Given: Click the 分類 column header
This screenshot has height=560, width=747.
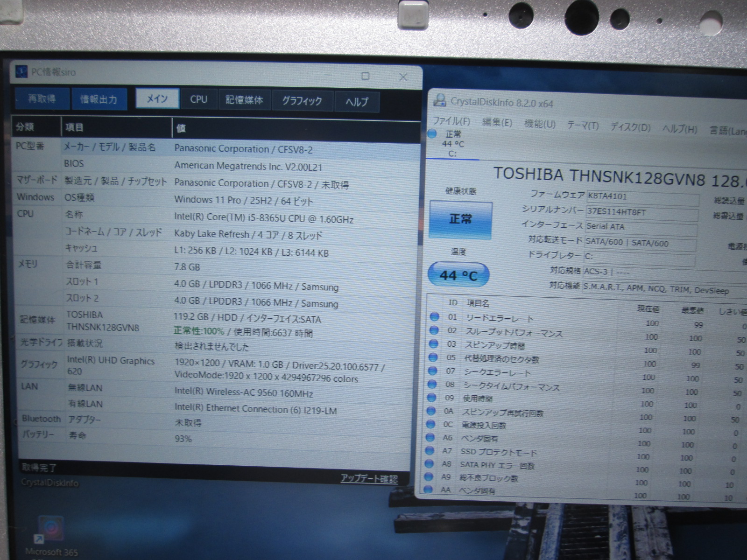Looking at the screenshot, I should [x=36, y=126].
